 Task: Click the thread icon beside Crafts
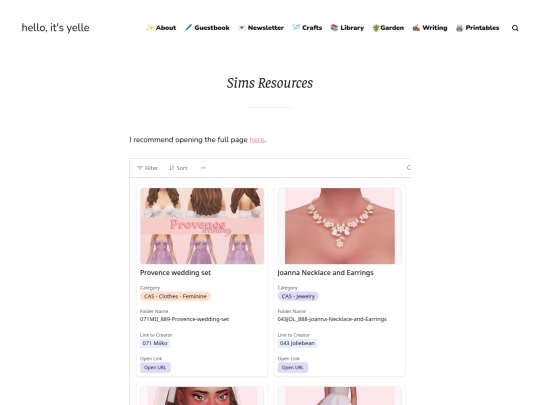point(296,28)
